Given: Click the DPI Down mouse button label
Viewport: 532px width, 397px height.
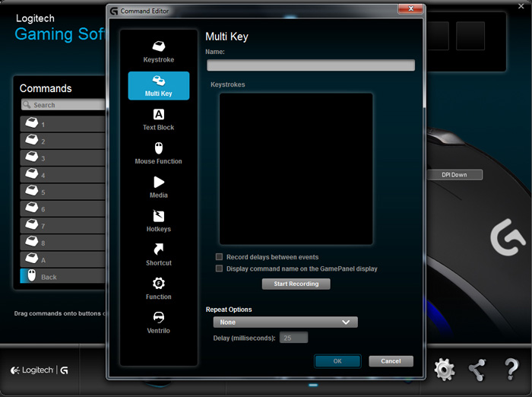Looking at the screenshot, I should coord(454,175).
